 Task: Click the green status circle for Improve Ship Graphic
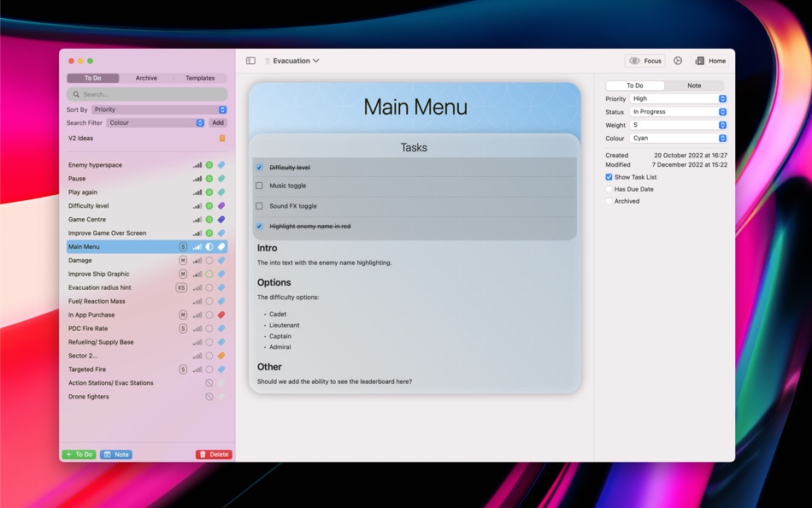[209, 274]
